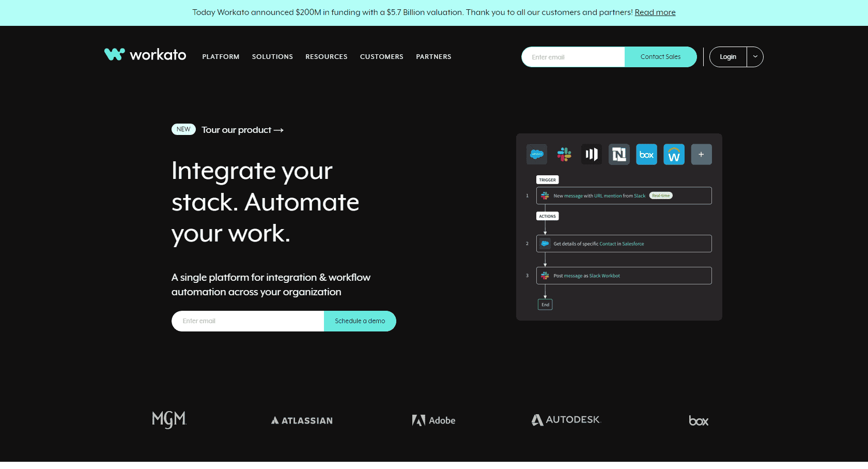The width and height of the screenshot is (868, 469).
Task: Click the Login button
Action: [728, 57]
